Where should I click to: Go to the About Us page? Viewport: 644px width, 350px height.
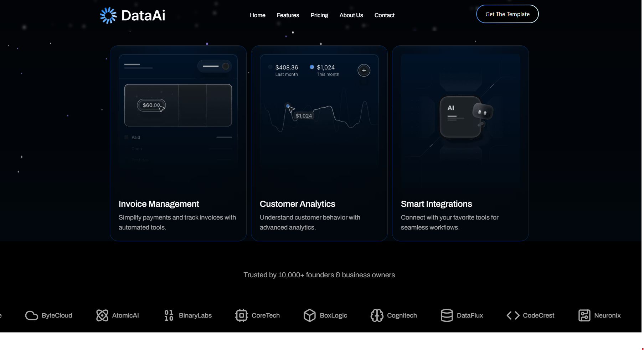pyautogui.click(x=351, y=15)
